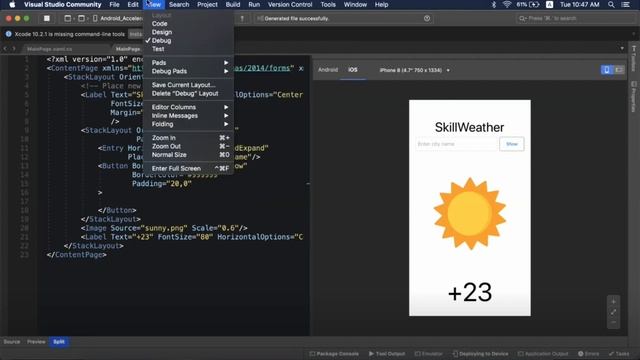Viewport: 640px width, 360px height.
Task: Open the Build menu
Action: point(233,4)
